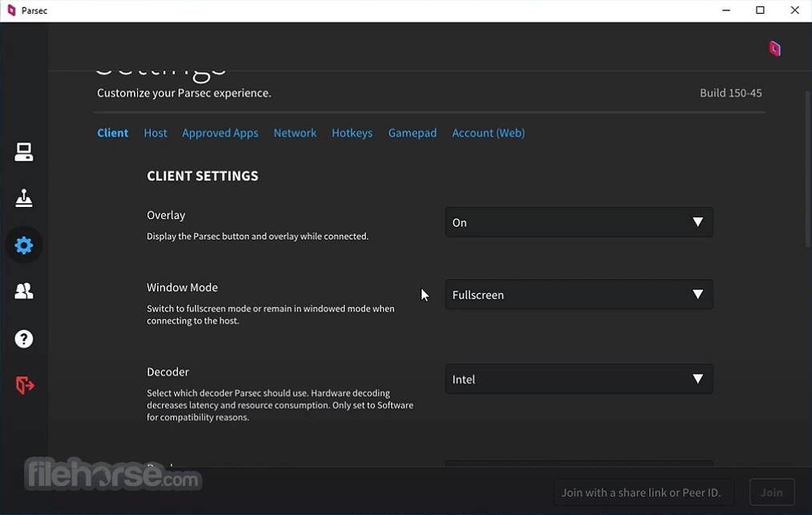Open the Friends section in the sidebar

[x=24, y=291]
